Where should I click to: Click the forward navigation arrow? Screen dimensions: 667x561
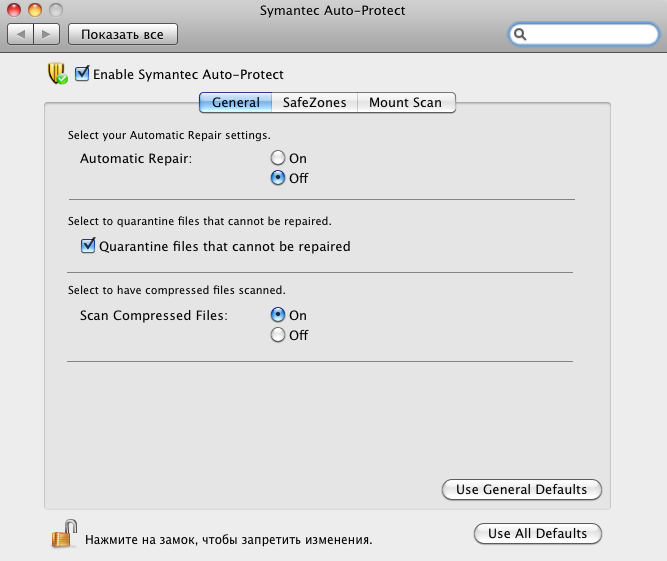47,35
